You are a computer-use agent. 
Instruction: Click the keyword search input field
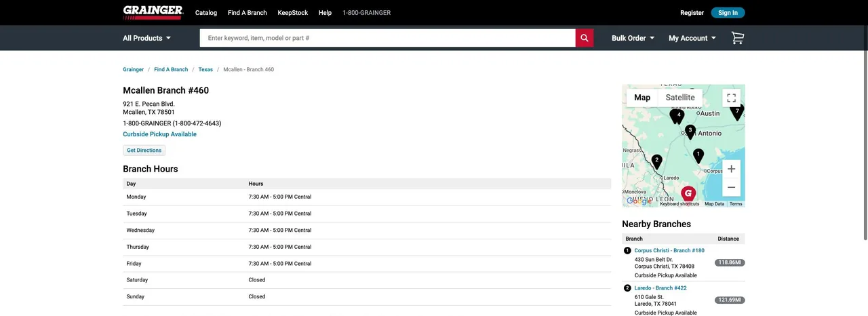coord(388,38)
